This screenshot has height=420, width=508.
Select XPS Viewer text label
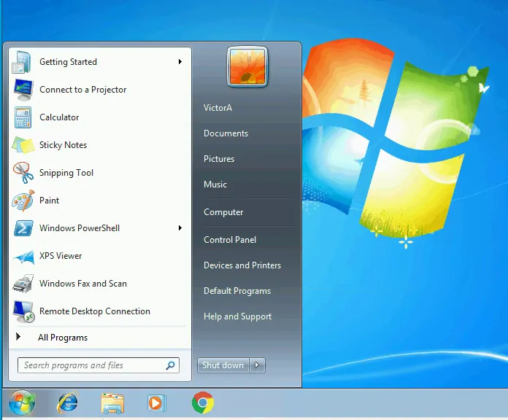61,256
